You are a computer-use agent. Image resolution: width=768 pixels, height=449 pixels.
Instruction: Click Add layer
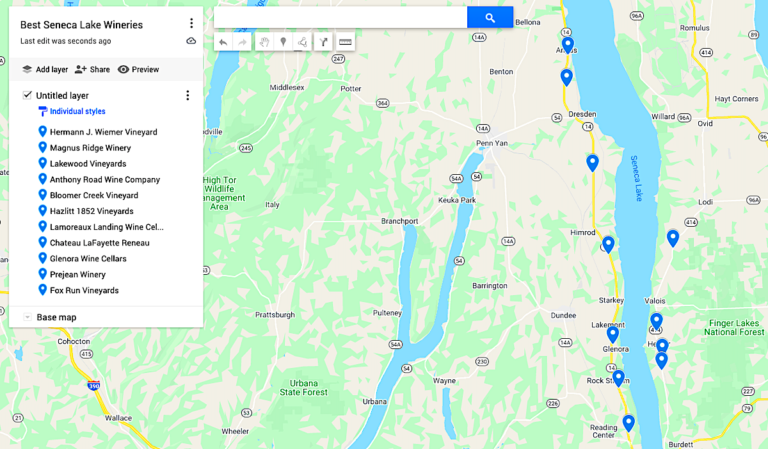(45, 70)
